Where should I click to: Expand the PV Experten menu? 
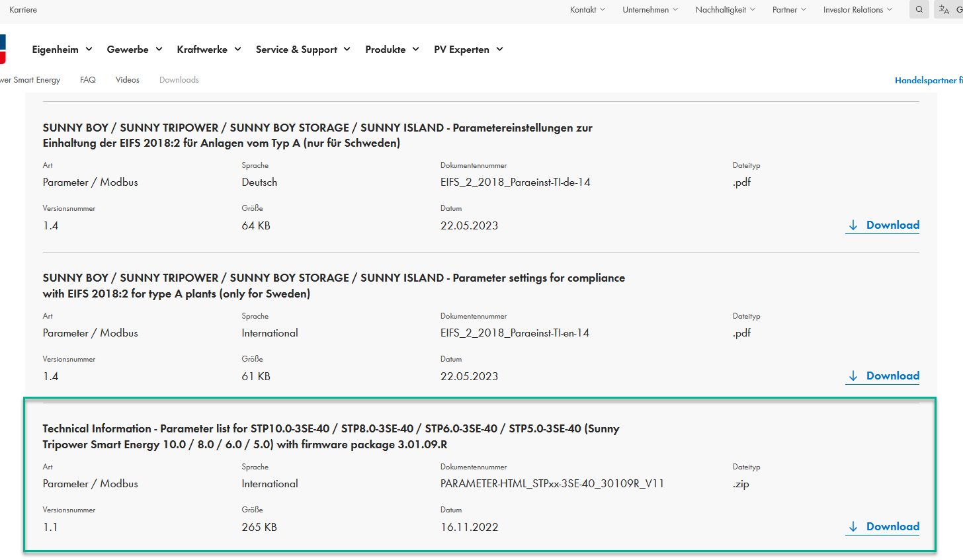coord(468,50)
